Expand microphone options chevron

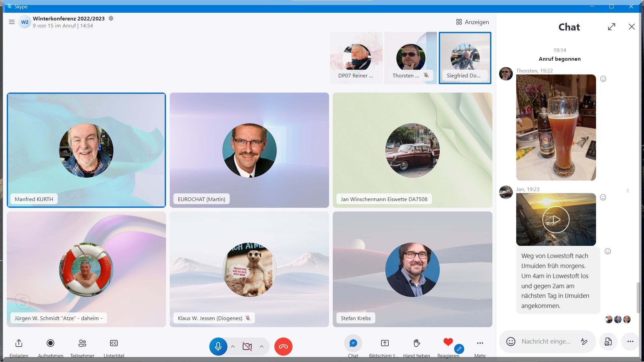(x=233, y=347)
